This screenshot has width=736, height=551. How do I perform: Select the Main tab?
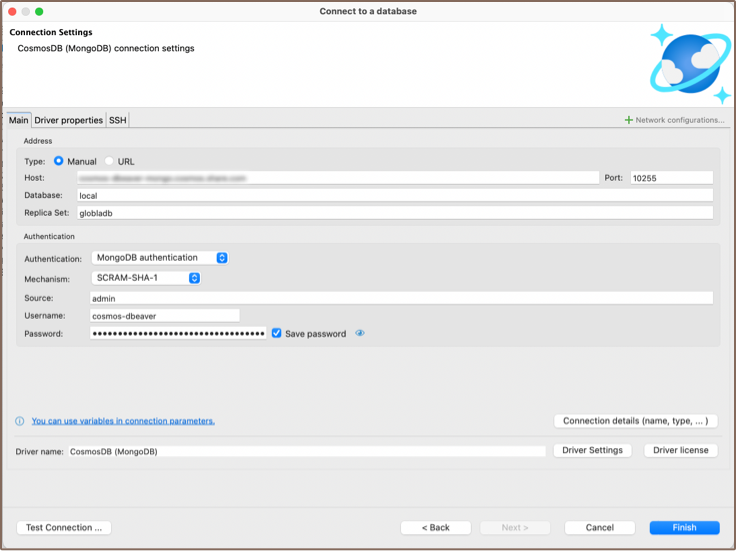pyautogui.click(x=19, y=120)
